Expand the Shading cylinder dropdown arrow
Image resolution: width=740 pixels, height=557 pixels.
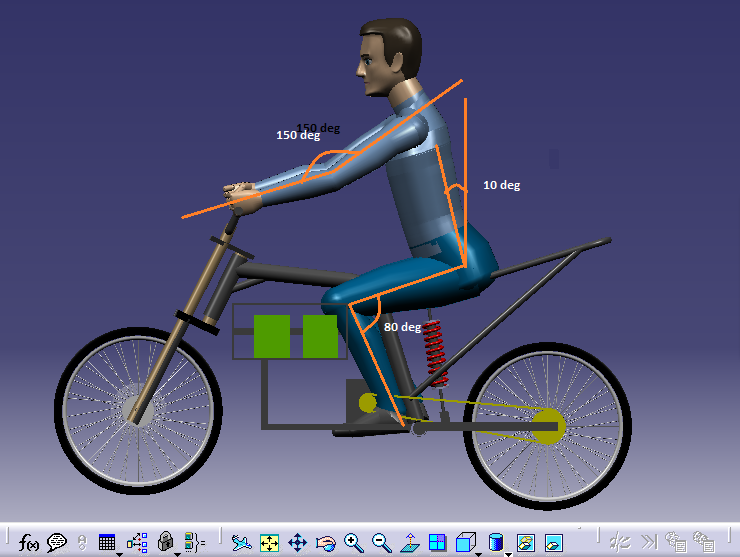pyautogui.click(x=508, y=554)
